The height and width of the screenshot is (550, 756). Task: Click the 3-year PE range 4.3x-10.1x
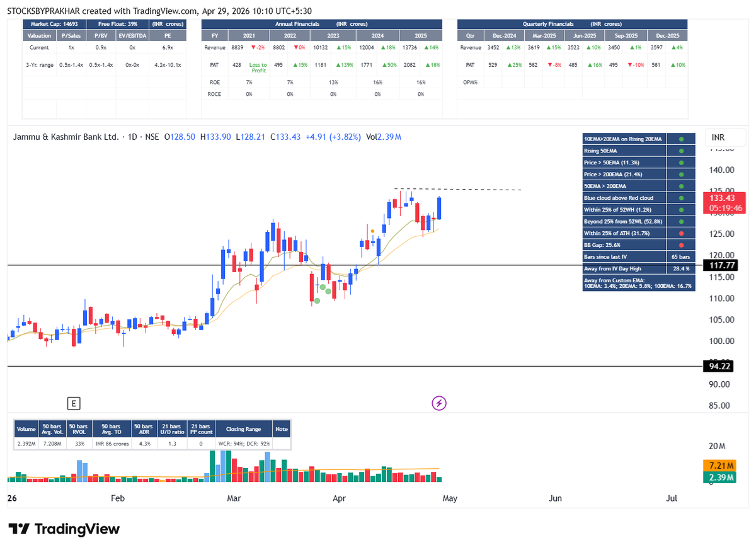[x=168, y=65]
